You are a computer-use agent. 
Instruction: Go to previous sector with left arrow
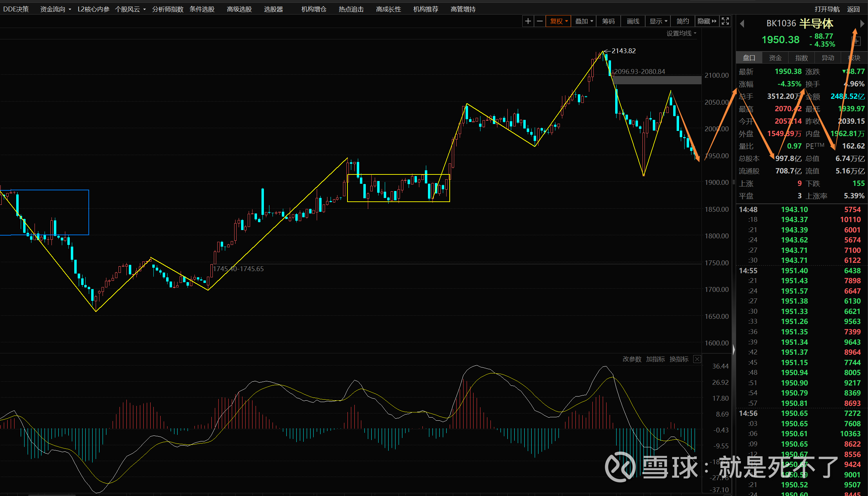pyautogui.click(x=742, y=23)
